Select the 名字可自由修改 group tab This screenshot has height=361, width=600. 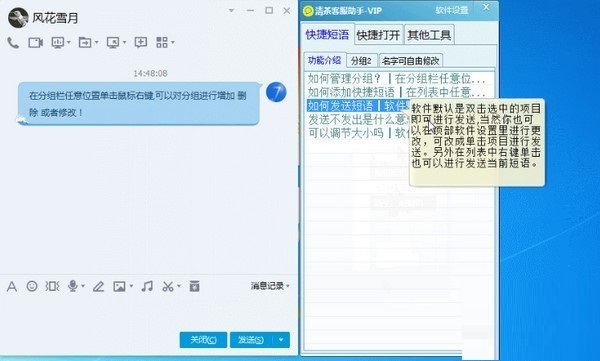click(411, 61)
